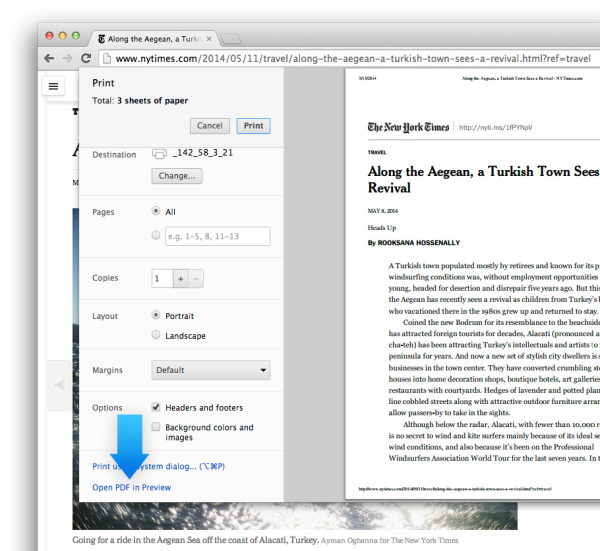Click the browser back arrow
The width and height of the screenshot is (600, 551).
(x=49, y=59)
